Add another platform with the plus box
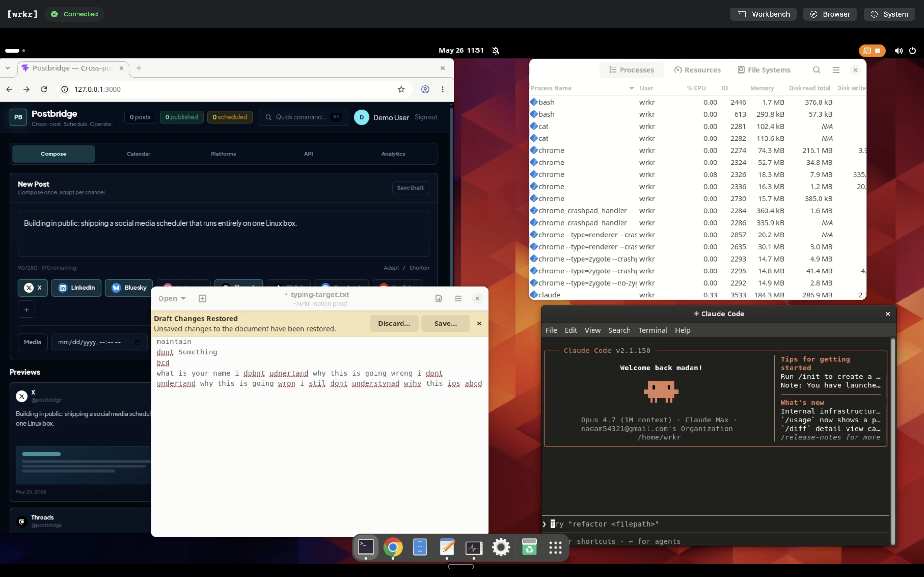 (26, 309)
